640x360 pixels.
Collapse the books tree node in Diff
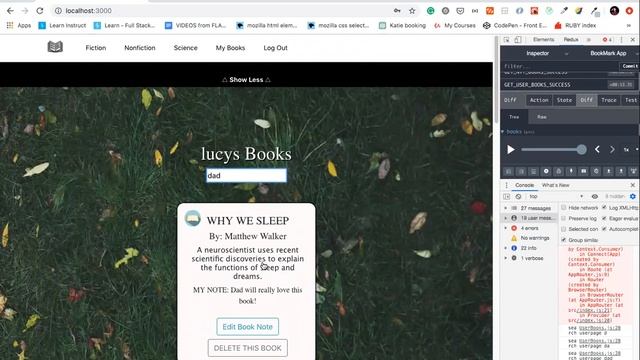click(502, 132)
